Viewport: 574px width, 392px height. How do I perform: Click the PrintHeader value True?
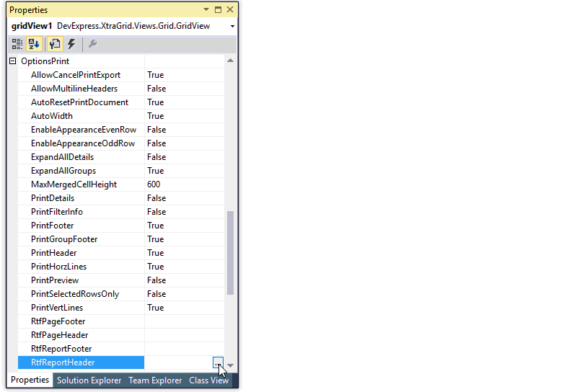[155, 253]
